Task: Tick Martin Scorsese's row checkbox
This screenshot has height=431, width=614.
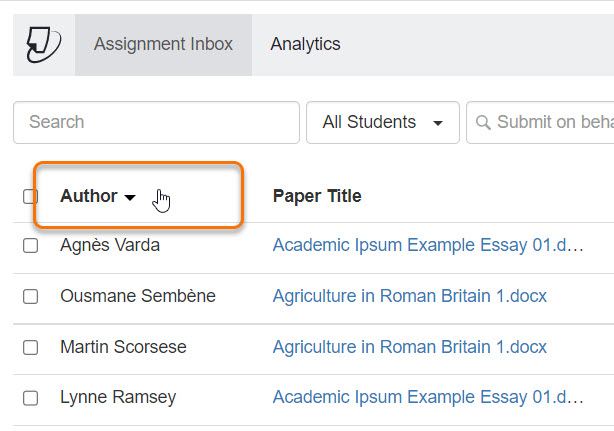Action: click(x=30, y=347)
